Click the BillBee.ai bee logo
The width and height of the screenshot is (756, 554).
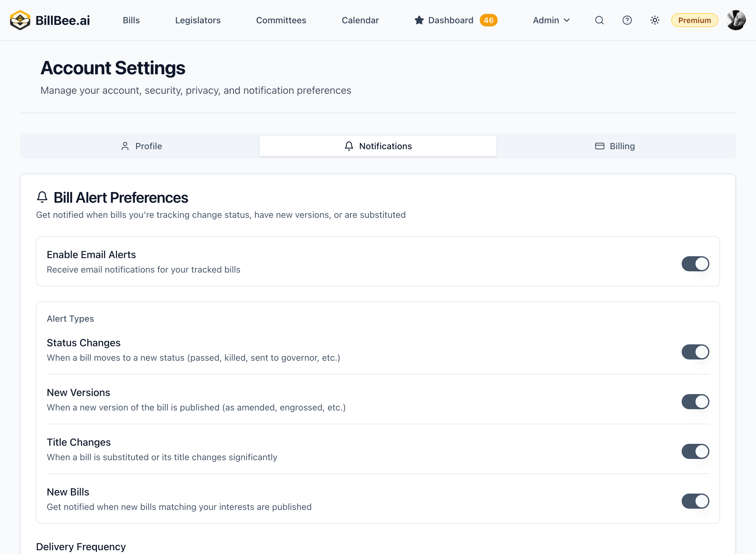[20, 20]
